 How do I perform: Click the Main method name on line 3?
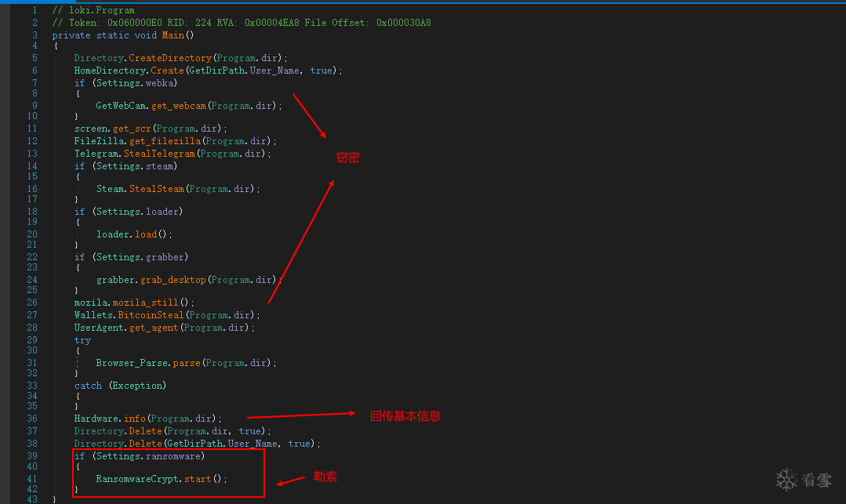click(172, 35)
